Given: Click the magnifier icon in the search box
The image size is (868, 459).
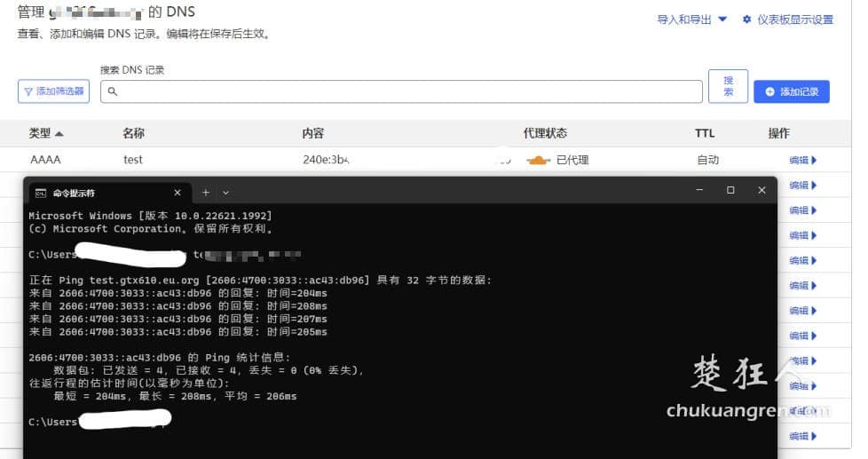Looking at the screenshot, I should tap(113, 91).
